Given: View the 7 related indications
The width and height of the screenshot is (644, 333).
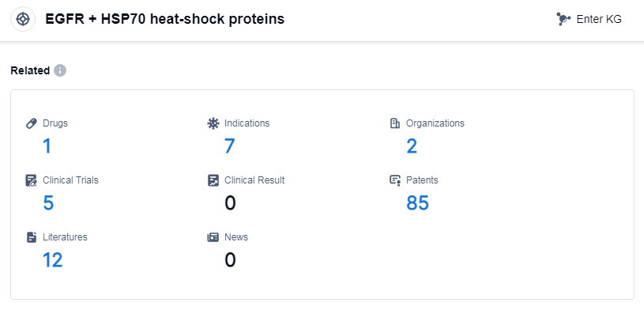Looking at the screenshot, I should (229, 146).
